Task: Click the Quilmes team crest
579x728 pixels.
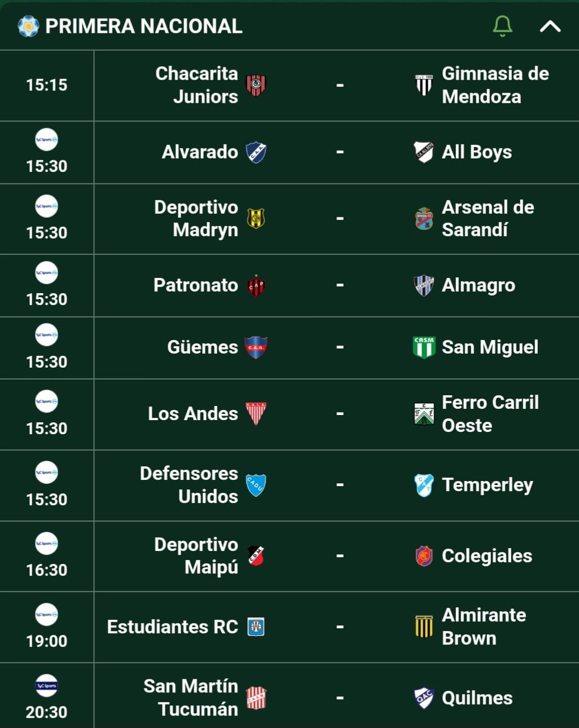Action: pyautogui.click(x=424, y=698)
